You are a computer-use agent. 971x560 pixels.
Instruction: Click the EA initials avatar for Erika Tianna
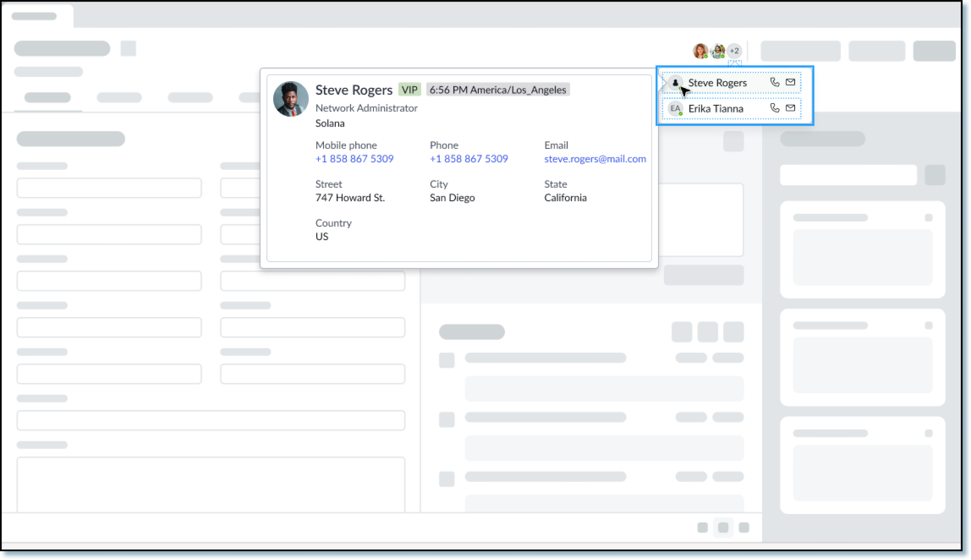point(675,108)
